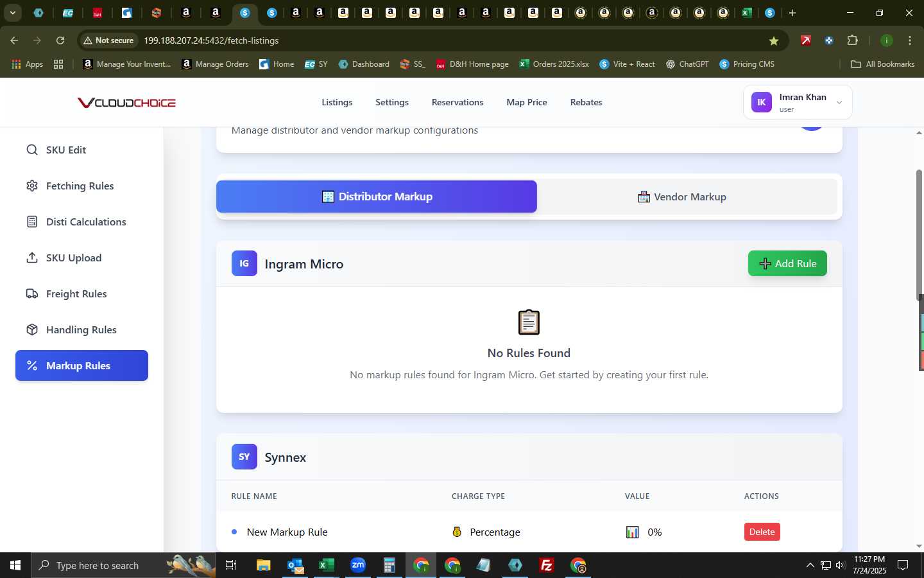The height and width of the screenshot is (578, 924).
Task: Click the address bar URL
Action: pyautogui.click(x=211, y=40)
